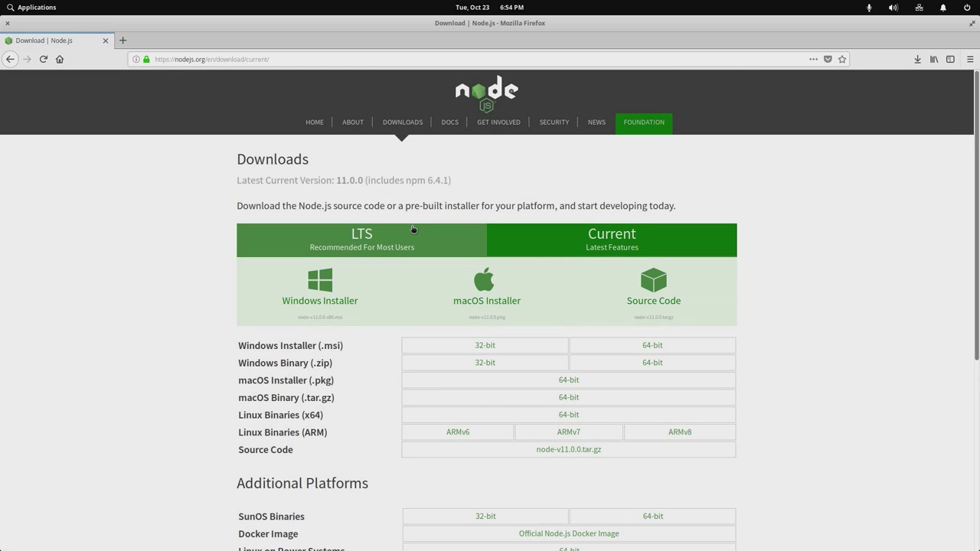
Task: Download Linux Binaries (x64) 64-bit
Action: tap(569, 415)
